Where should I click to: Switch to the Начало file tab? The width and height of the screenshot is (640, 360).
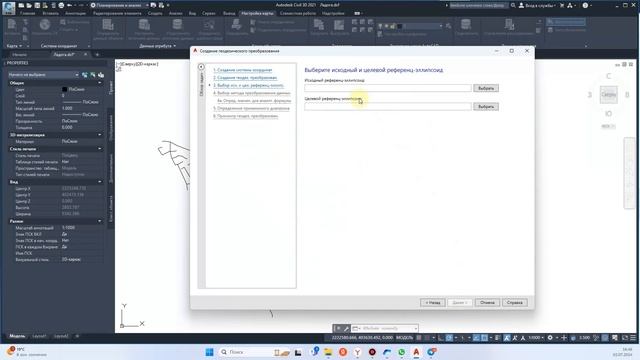coord(20,54)
